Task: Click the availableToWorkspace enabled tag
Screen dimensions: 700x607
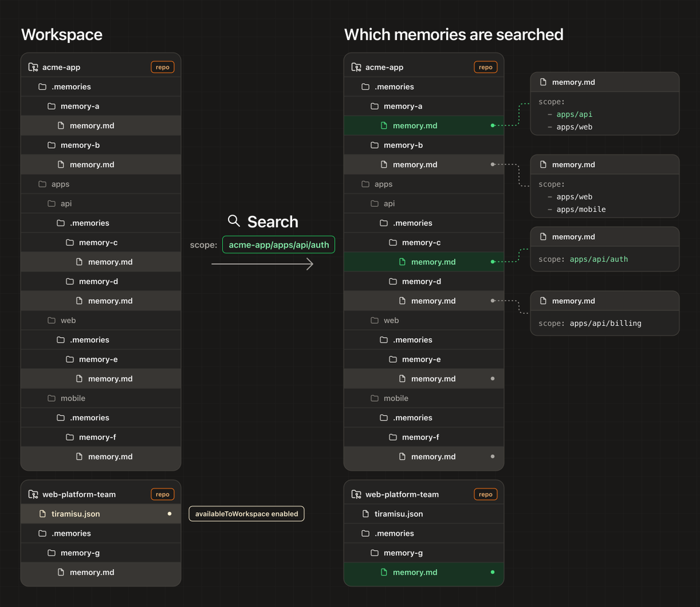Action: click(247, 514)
